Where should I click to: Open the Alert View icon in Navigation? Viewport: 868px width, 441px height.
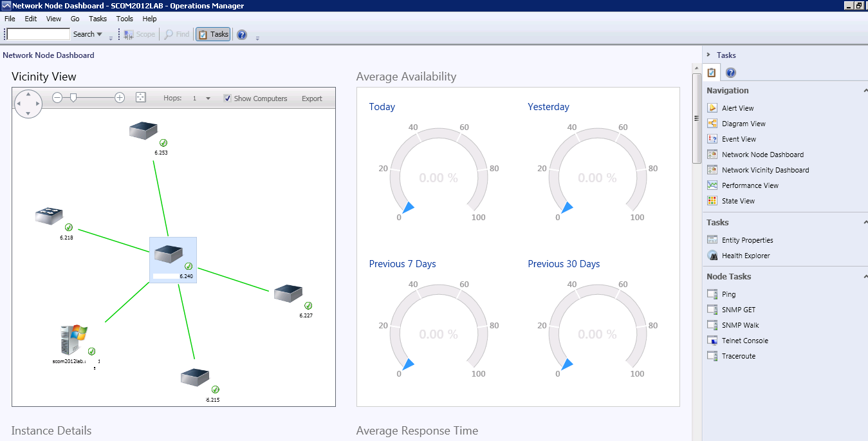(712, 108)
